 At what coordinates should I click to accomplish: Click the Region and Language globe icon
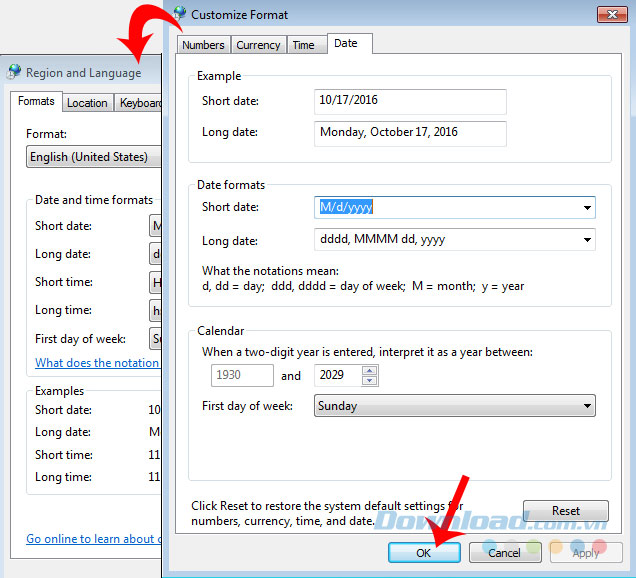(14, 72)
